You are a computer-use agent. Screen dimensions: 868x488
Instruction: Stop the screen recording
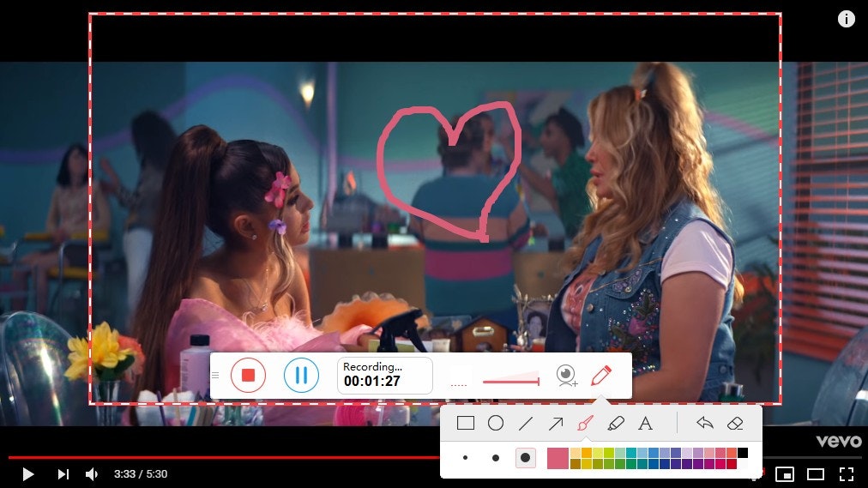248,375
